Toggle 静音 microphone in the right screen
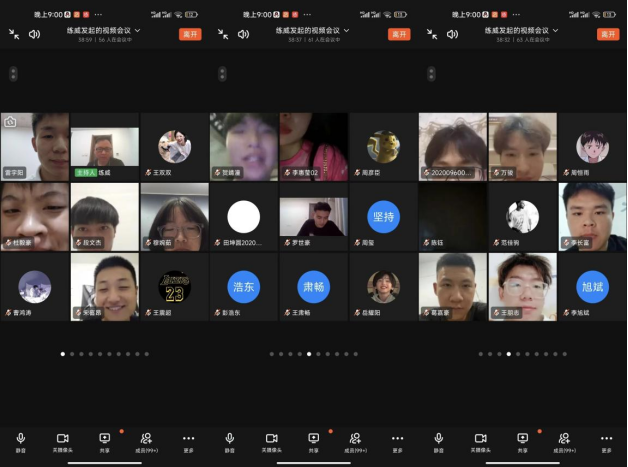The width and height of the screenshot is (628, 467). click(x=439, y=441)
